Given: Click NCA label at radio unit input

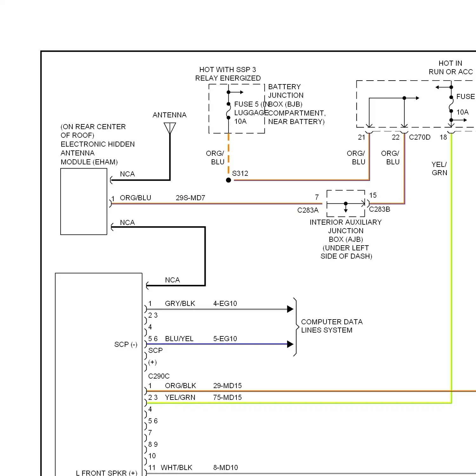Looking at the screenshot, I should pyautogui.click(x=172, y=280).
